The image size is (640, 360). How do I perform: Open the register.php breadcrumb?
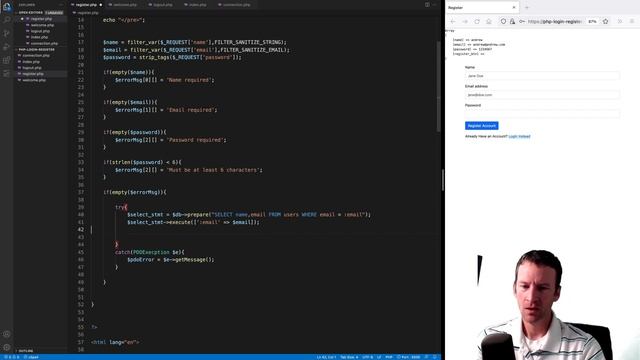click(x=85, y=13)
